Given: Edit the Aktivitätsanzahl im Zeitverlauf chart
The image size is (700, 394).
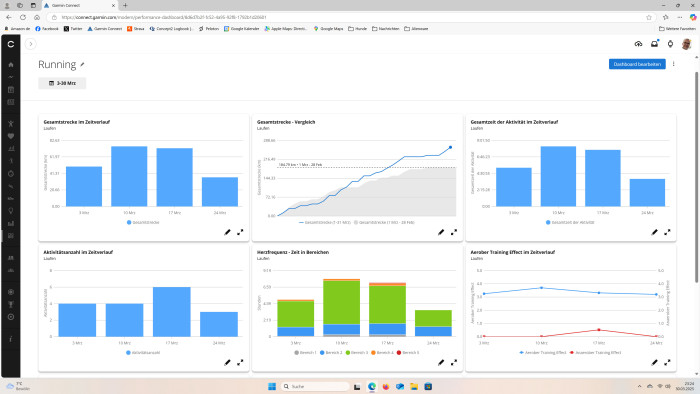Looking at the screenshot, I should point(227,362).
